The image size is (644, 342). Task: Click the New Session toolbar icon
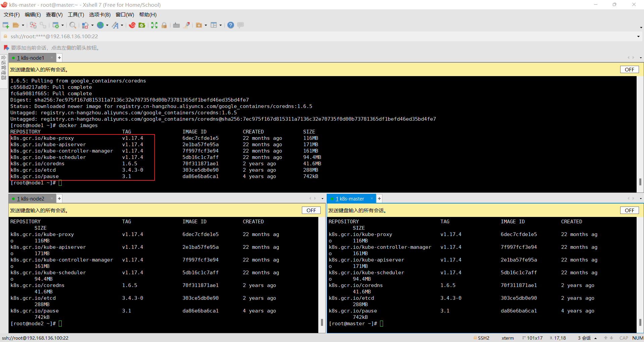tap(6, 25)
